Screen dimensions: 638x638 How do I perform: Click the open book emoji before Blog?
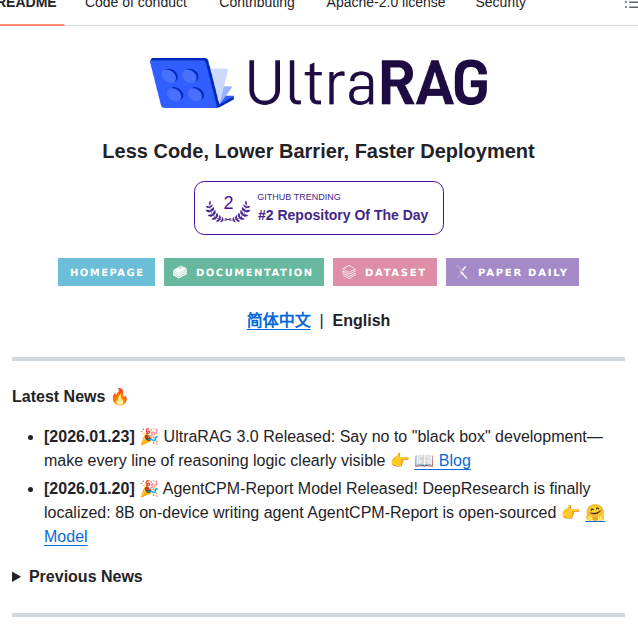424,461
